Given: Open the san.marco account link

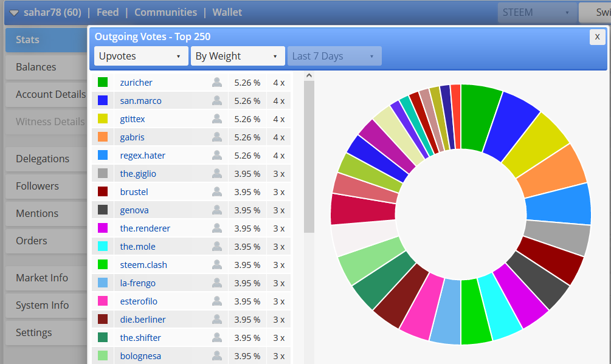Looking at the screenshot, I should [140, 101].
